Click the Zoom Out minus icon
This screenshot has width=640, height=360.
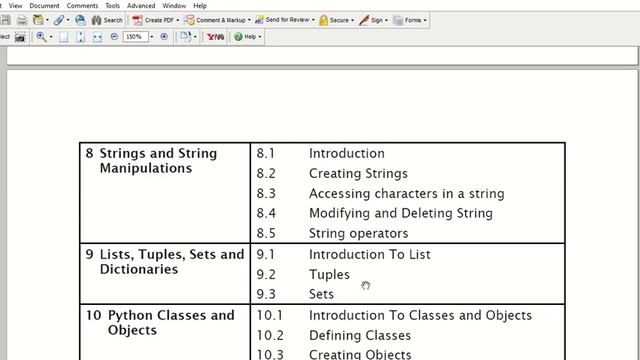(x=114, y=37)
